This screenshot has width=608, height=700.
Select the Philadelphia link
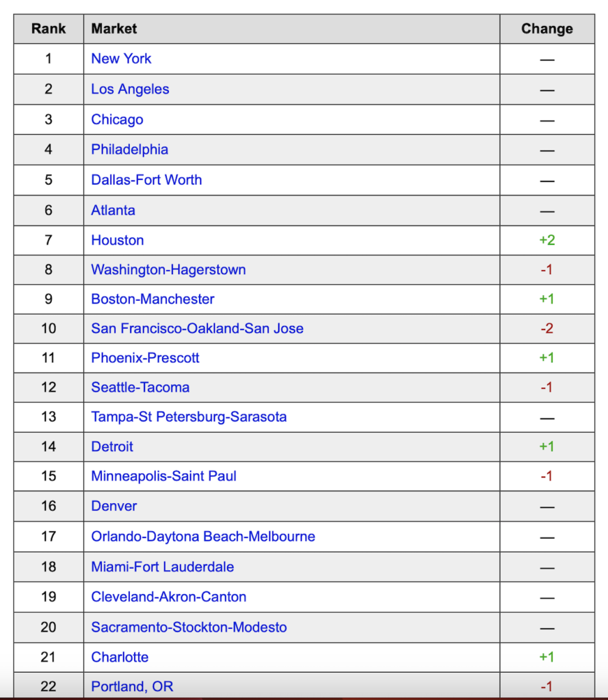(129, 150)
